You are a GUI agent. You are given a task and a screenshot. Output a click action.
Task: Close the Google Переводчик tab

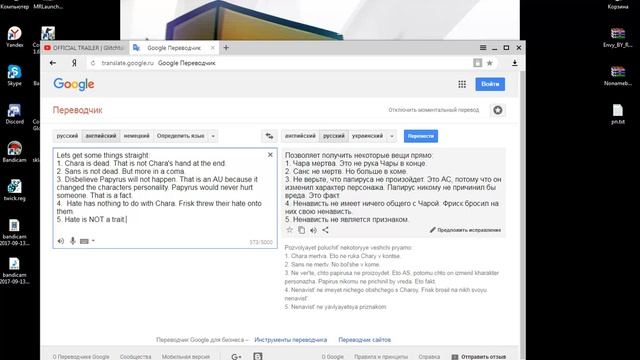click(212, 48)
